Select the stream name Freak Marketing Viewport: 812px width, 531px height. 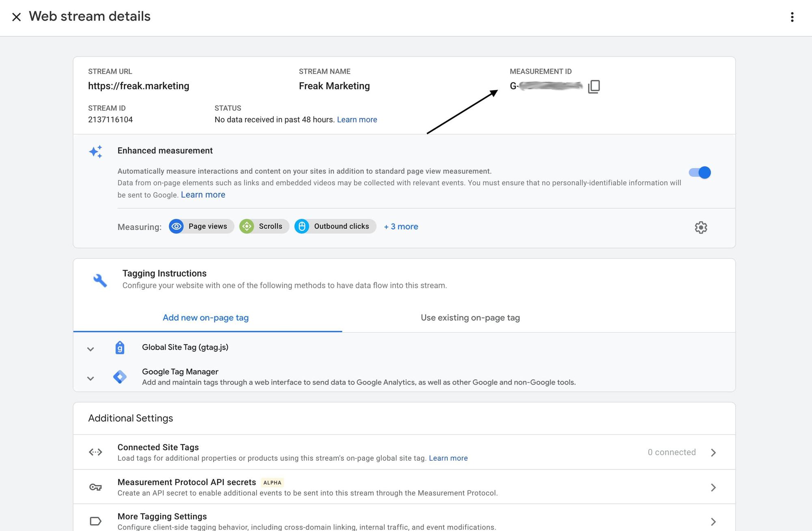tap(334, 86)
